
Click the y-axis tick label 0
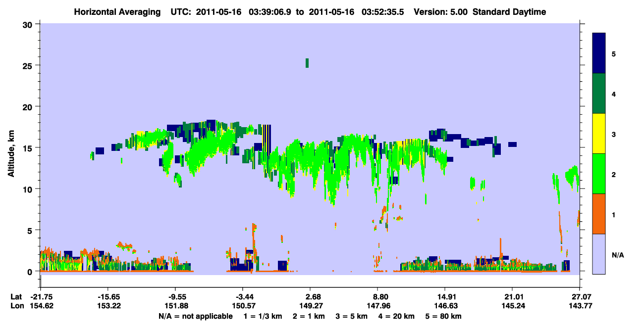point(31,272)
